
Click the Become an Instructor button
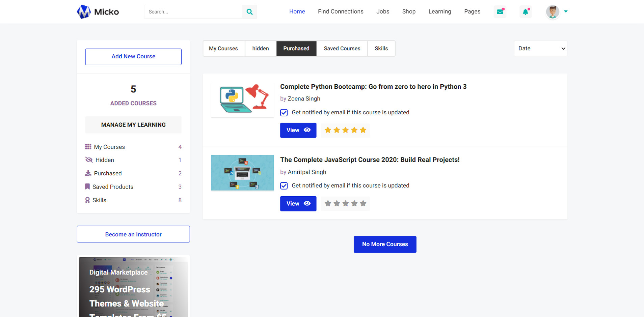133,234
